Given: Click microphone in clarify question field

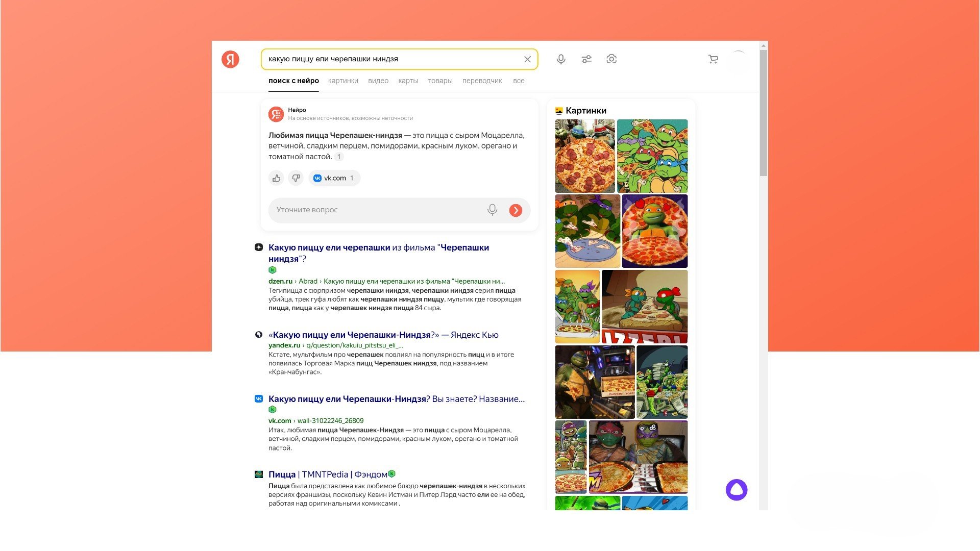Looking at the screenshot, I should tap(492, 210).
